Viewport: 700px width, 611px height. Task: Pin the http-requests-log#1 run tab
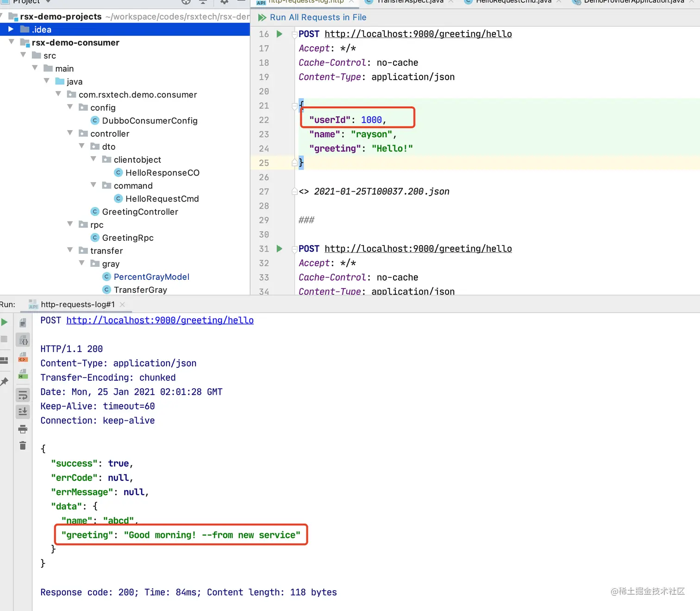click(4, 381)
